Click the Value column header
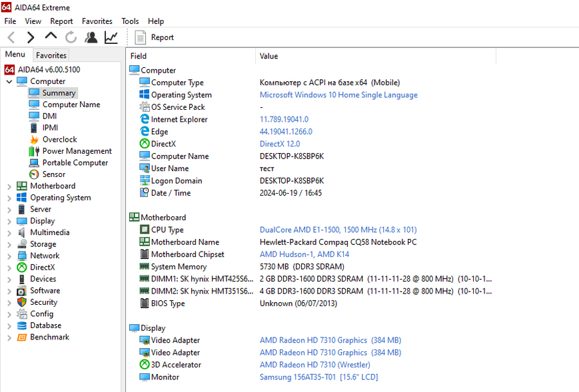The image size is (579, 392). tap(376, 56)
